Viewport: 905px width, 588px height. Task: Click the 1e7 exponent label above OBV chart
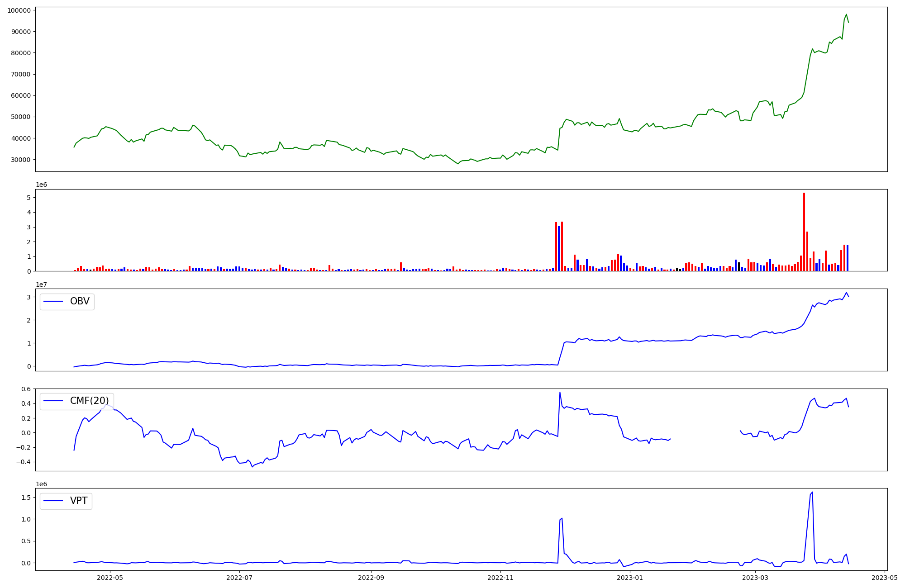pos(42,285)
